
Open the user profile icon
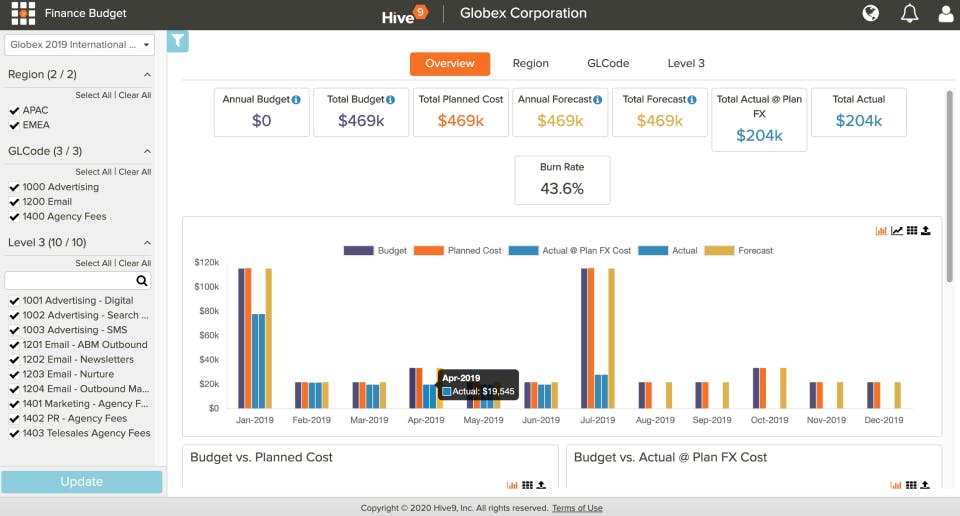(x=947, y=13)
